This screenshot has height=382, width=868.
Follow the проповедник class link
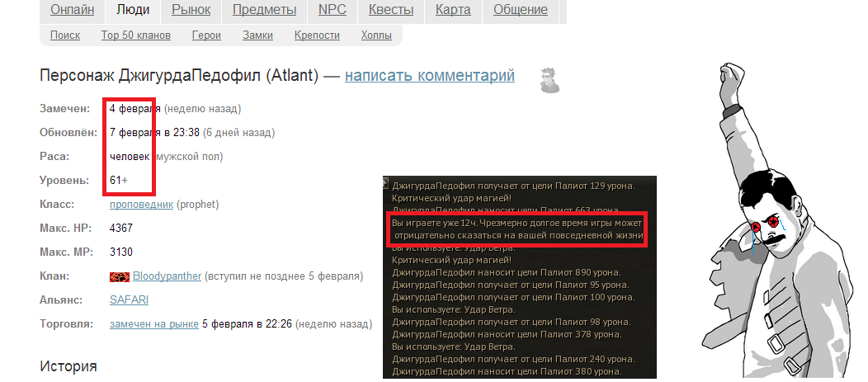coord(142,205)
